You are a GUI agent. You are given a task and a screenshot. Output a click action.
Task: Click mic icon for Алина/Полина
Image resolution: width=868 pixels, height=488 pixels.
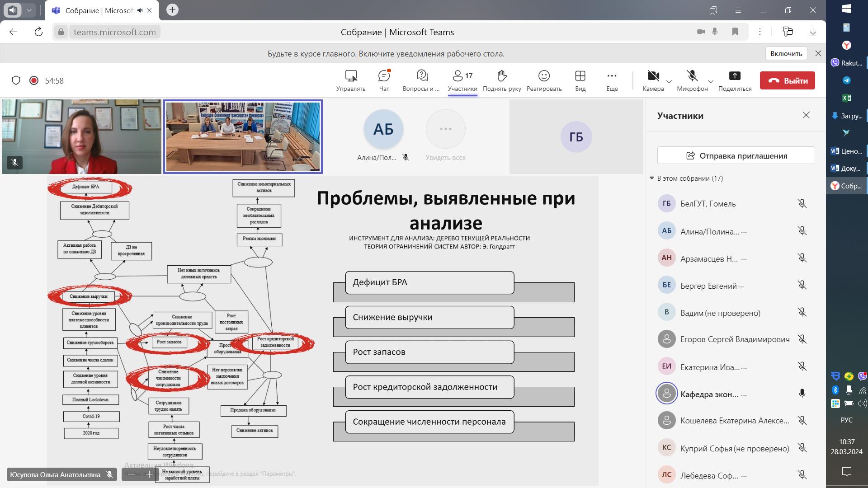[x=802, y=231]
